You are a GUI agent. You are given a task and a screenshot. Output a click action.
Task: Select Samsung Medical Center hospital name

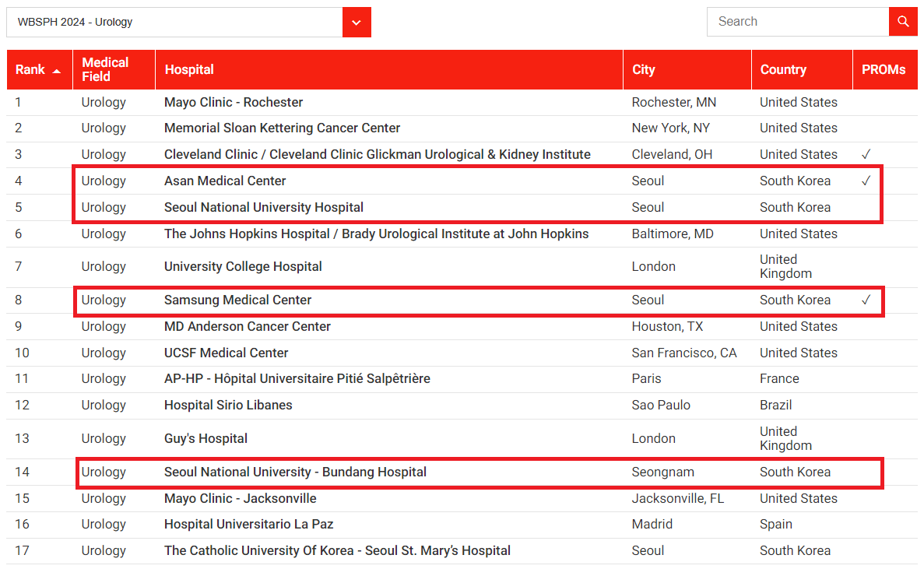237,300
